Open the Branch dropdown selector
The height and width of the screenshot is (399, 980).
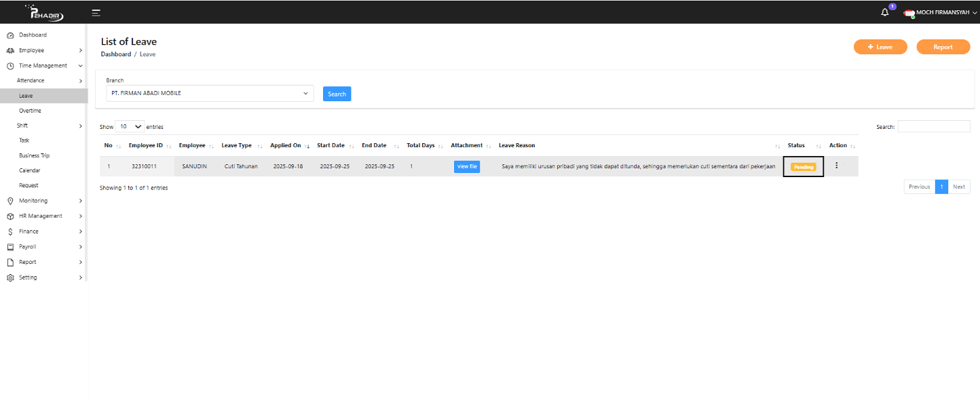pos(210,94)
